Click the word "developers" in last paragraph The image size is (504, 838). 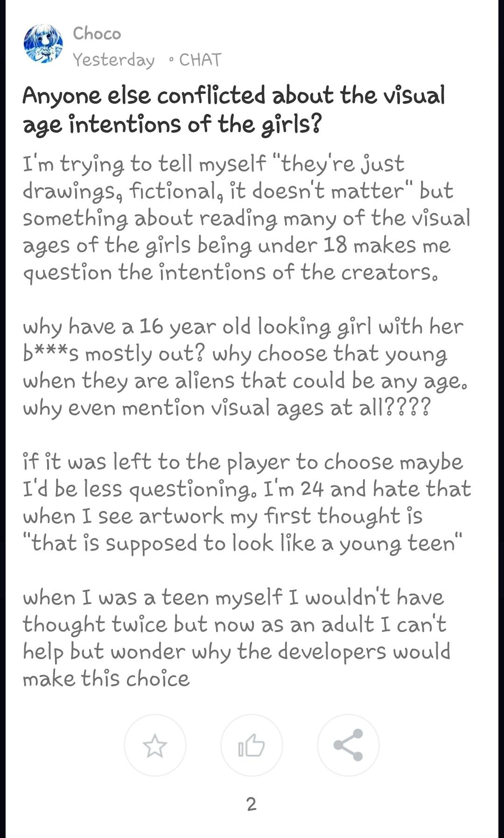[x=332, y=652]
